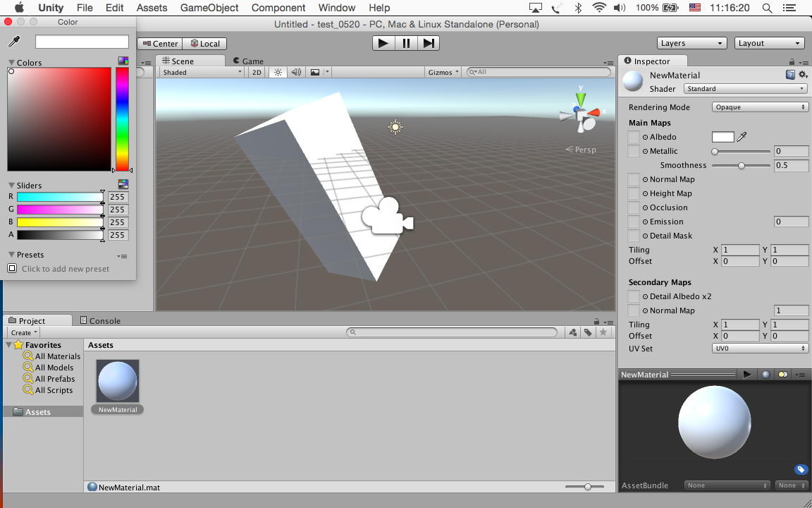Viewport: 812px width, 508px height.
Task: Click the Search by Label tag icon
Action: 588,332
